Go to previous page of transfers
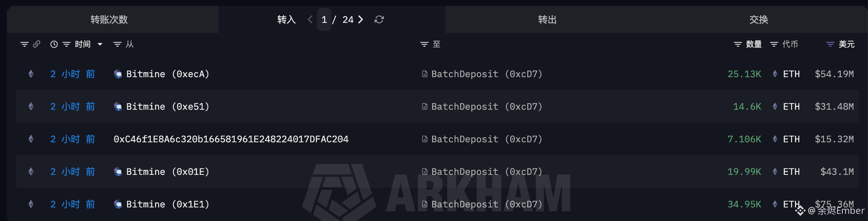The image size is (868, 221). [x=310, y=19]
